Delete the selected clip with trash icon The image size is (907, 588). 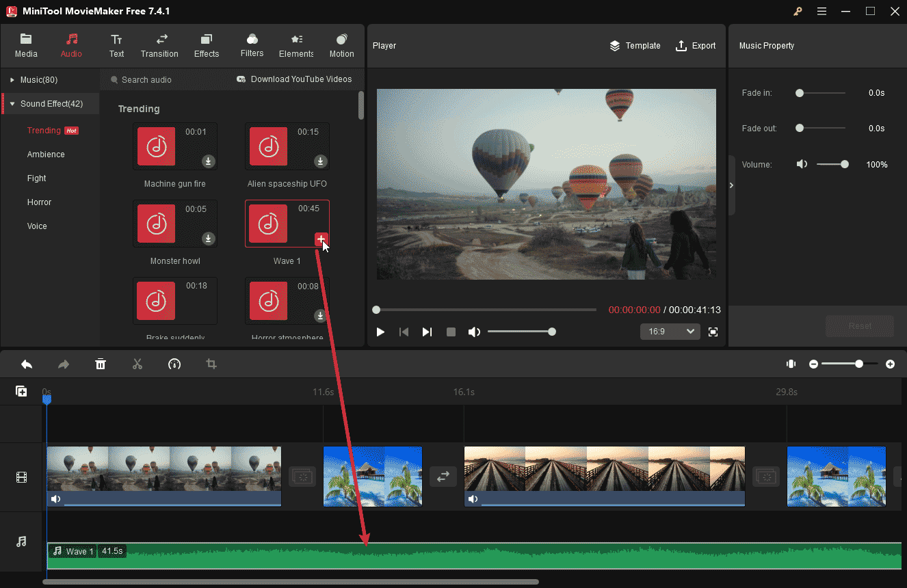pyautogui.click(x=101, y=364)
